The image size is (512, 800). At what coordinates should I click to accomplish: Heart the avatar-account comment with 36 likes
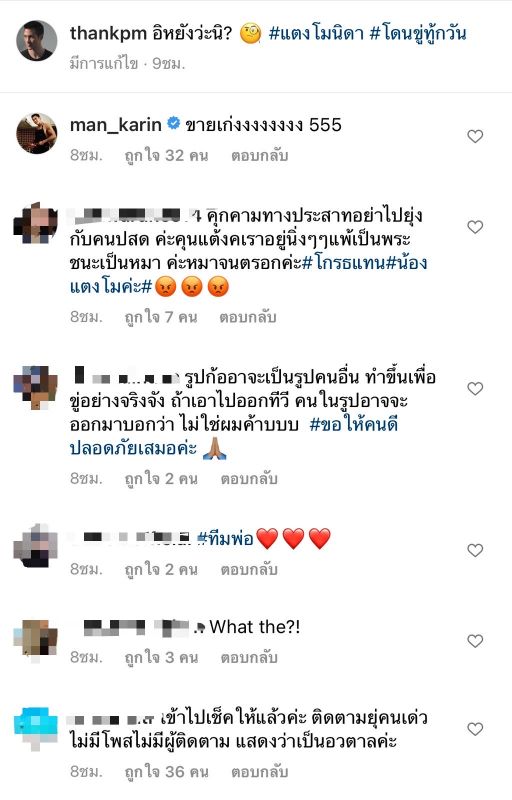[475, 729]
